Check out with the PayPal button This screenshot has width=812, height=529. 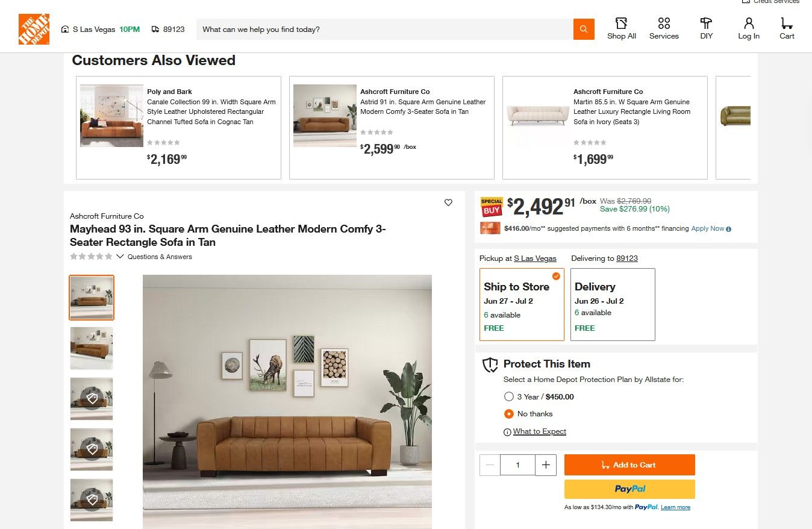(x=629, y=489)
